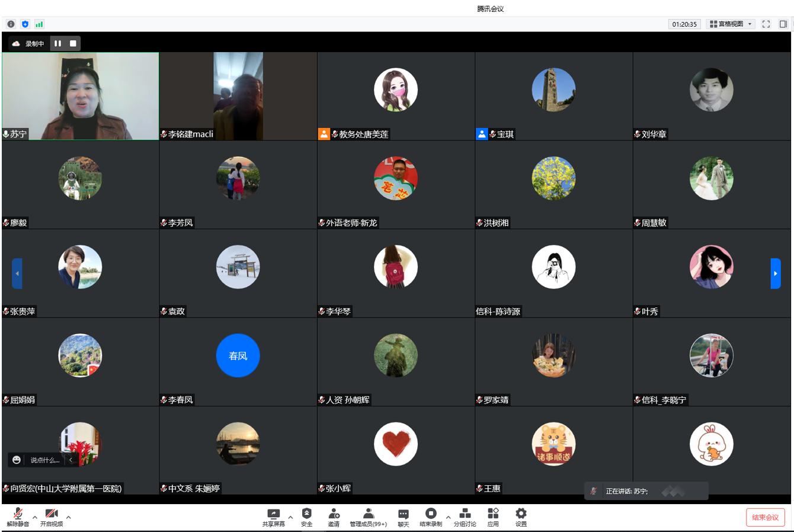Screen dimensions: 794x532
Task: Go to next page of participants
Action: (775, 274)
